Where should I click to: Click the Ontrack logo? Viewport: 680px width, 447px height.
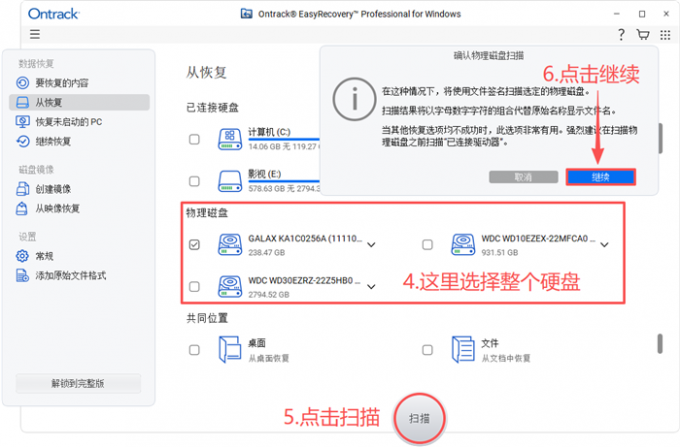click(53, 14)
